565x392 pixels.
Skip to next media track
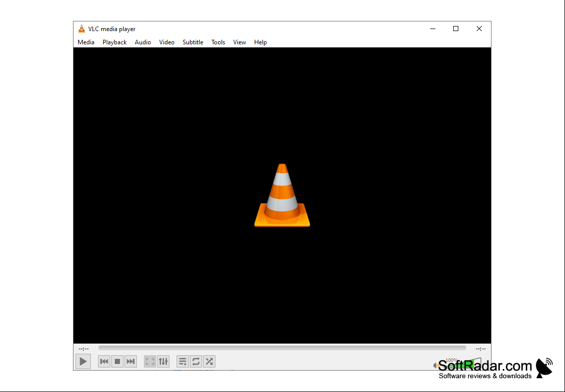[x=131, y=361]
